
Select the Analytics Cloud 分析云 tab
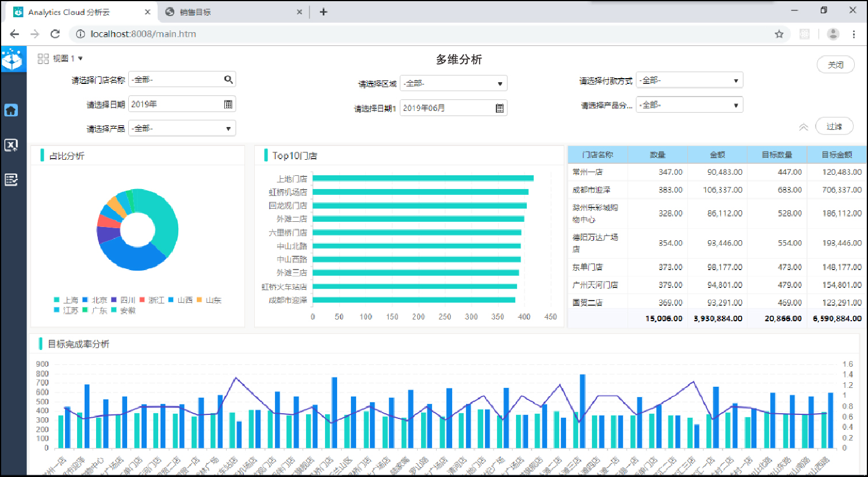[x=81, y=11]
